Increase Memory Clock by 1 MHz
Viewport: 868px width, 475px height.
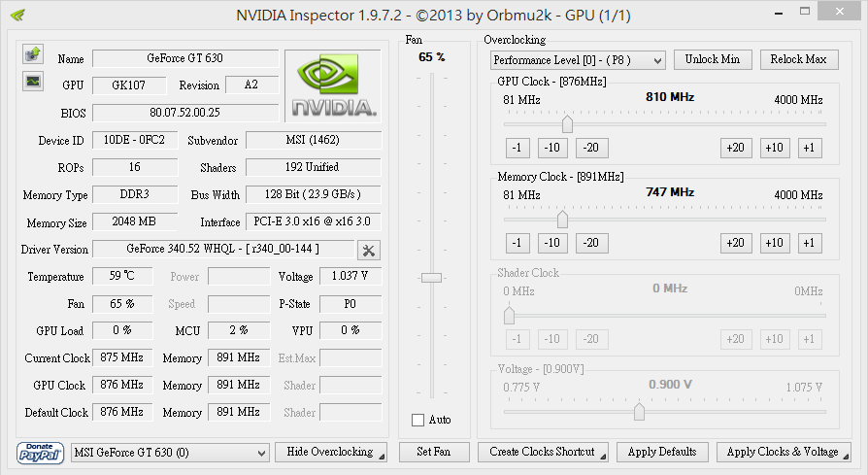click(810, 243)
